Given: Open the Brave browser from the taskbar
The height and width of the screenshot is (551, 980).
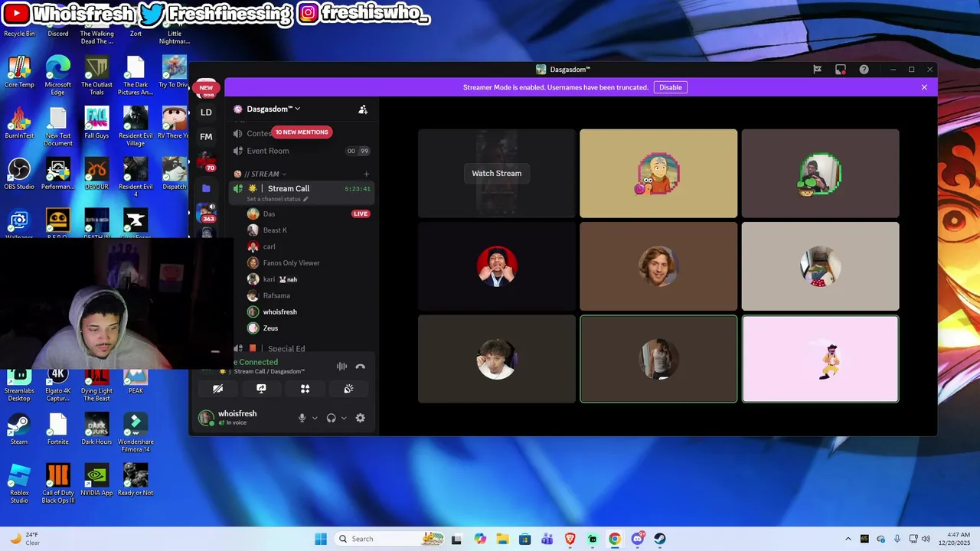Looking at the screenshot, I should [570, 539].
